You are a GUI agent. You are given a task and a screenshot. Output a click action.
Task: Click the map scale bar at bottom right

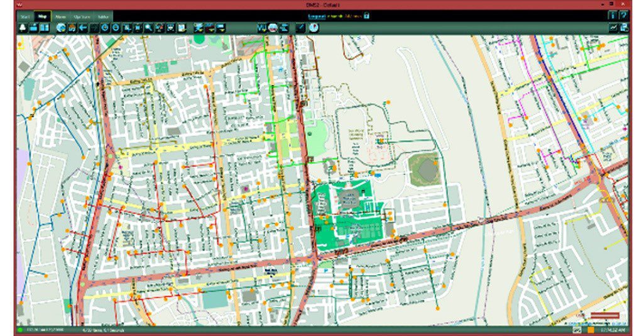click(x=605, y=316)
